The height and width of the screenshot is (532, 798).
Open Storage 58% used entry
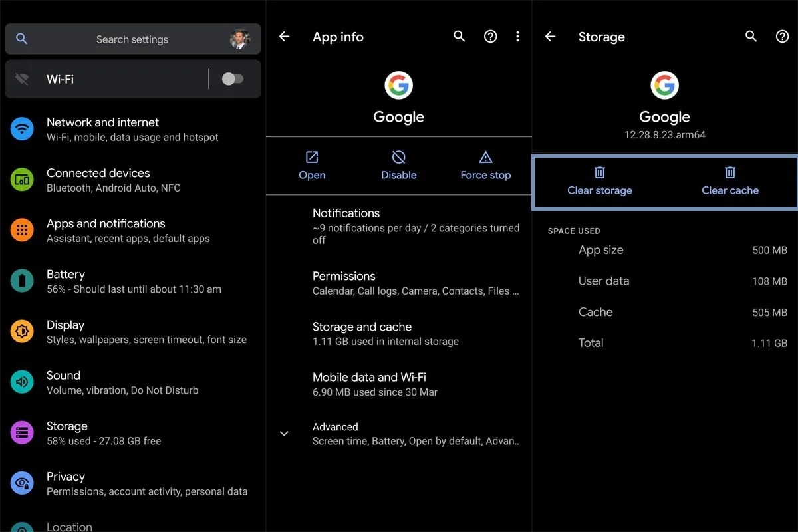[x=133, y=433]
